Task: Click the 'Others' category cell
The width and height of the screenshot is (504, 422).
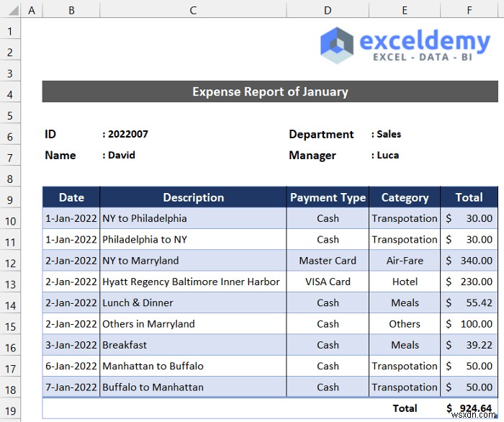Action: pyautogui.click(x=405, y=323)
